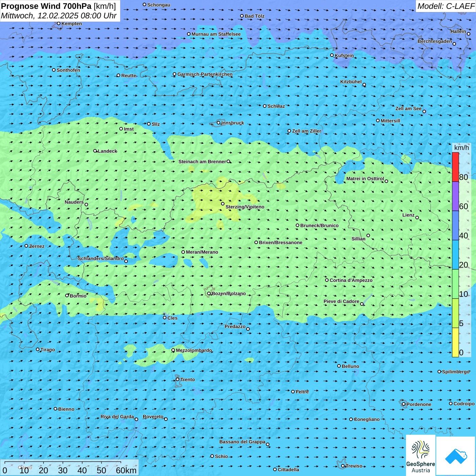Screen dimensions: 476x476
Task: Click the Treviso city marker
Action: (343, 466)
